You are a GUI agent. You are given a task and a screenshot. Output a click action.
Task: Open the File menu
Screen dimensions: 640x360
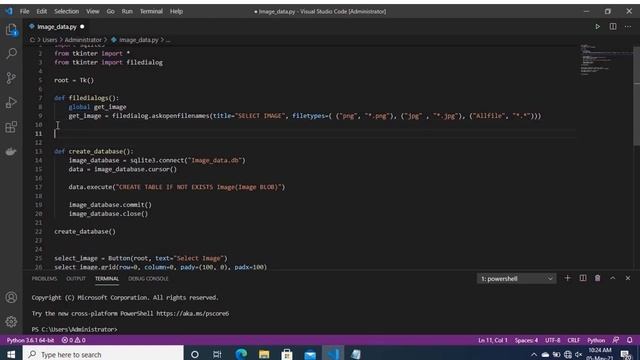(24, 11)
